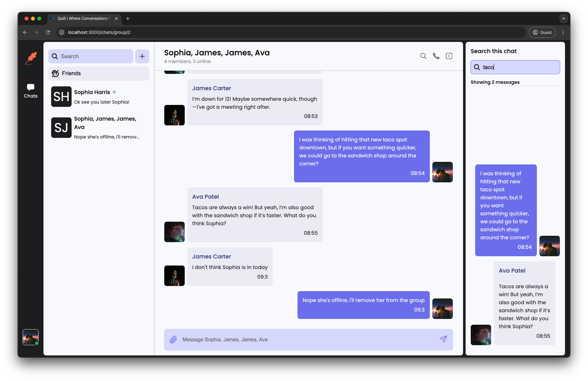Open the Friends list
This screenshot has height=381, width=588.
pos(99,73)
